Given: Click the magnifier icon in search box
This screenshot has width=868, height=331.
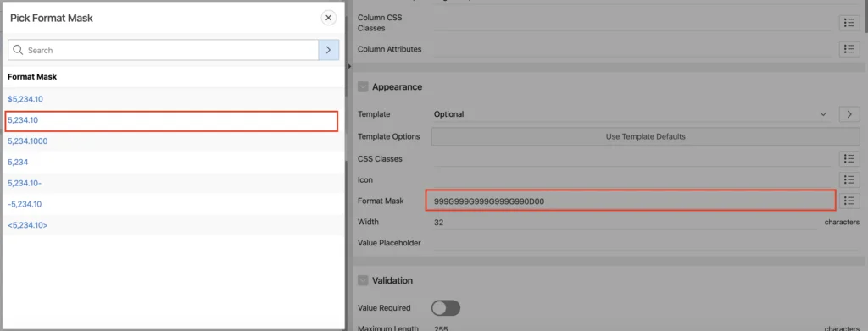Looking at the screenshot, I should [18, 50].
